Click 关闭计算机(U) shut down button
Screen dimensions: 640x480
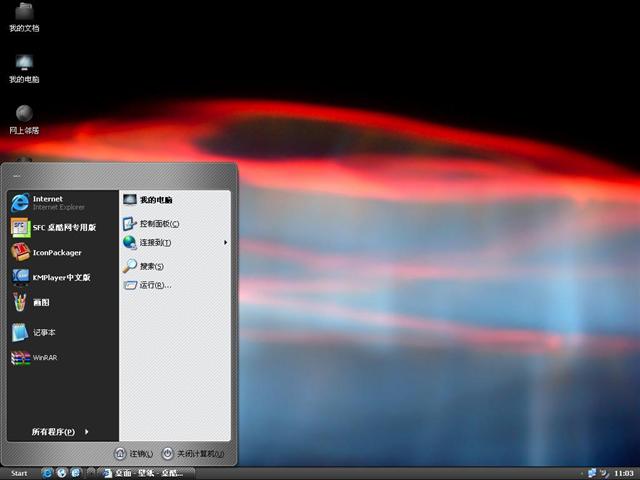(x=193, y=453)
